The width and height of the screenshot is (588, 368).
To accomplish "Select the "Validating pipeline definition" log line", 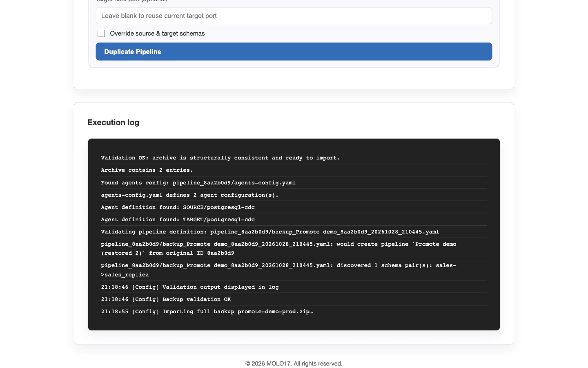I will click(x=294, y=232).
